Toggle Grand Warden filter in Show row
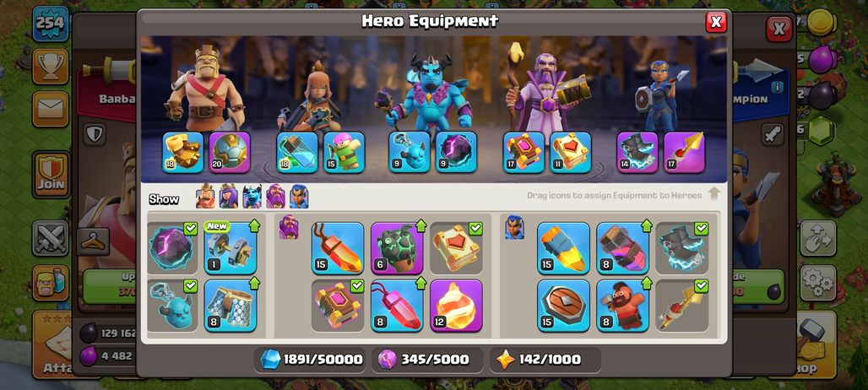The width and height of the screenshot is (868, 390). (275, 197)
